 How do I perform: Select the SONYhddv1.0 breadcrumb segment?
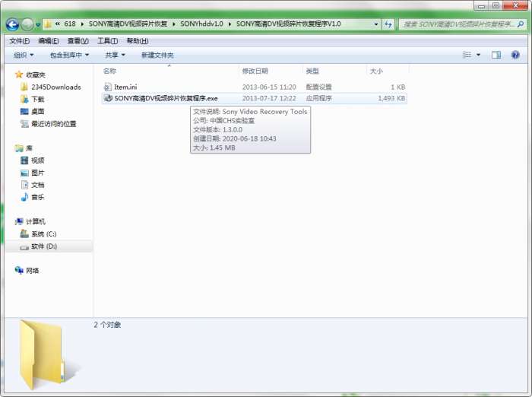tap(201, 24)
